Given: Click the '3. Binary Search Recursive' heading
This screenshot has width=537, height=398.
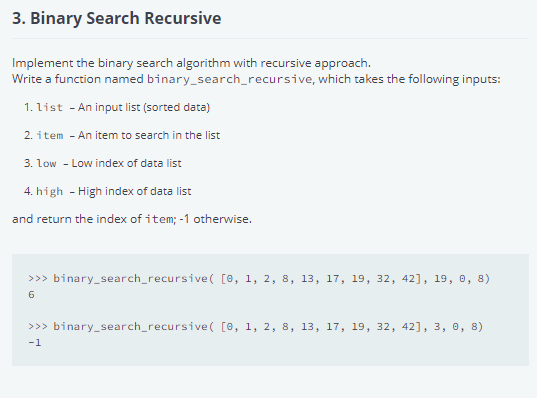Looking at the screenshot, I should pos(116,18).
